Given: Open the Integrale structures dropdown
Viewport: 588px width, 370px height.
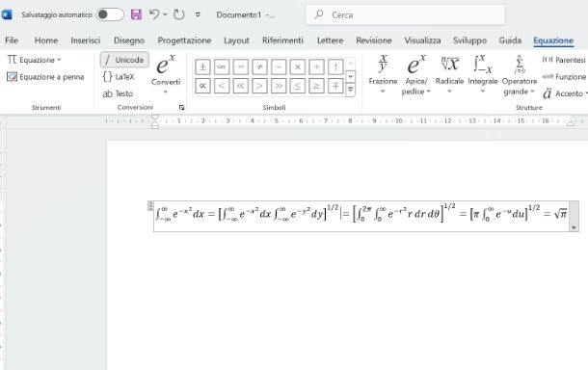Looking at the screenshot, I should (483, 74).
